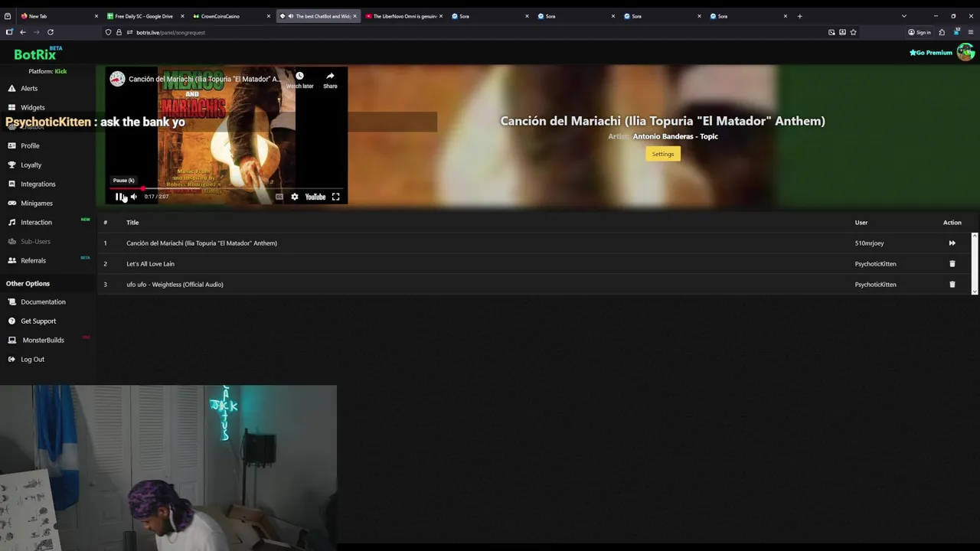Click the Log Out arrow icon
Screen dimensions: 980x551
pos(12,359)
